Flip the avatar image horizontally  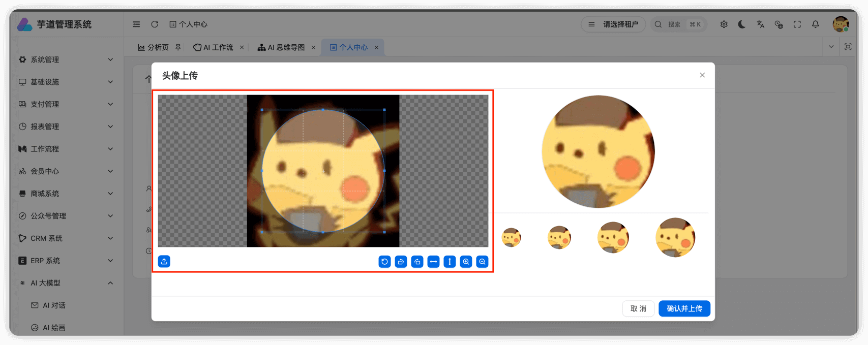click(x=433, y=262)
